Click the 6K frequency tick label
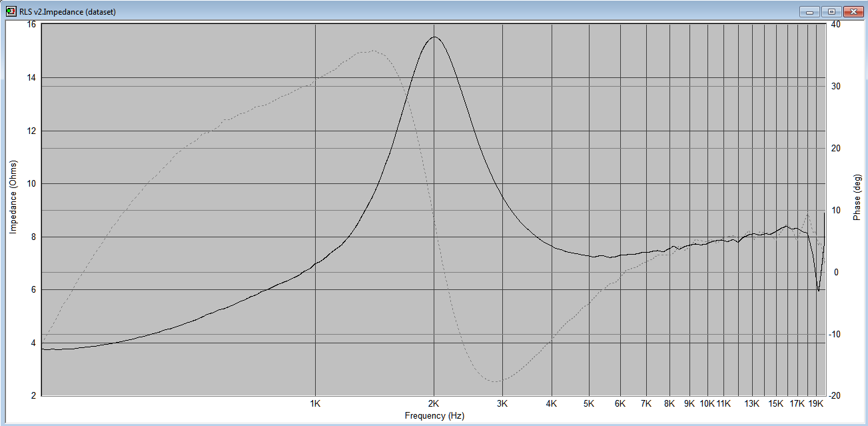Viewport: 868px width, 426px height. pyautogui.click(x=620, y=403)
